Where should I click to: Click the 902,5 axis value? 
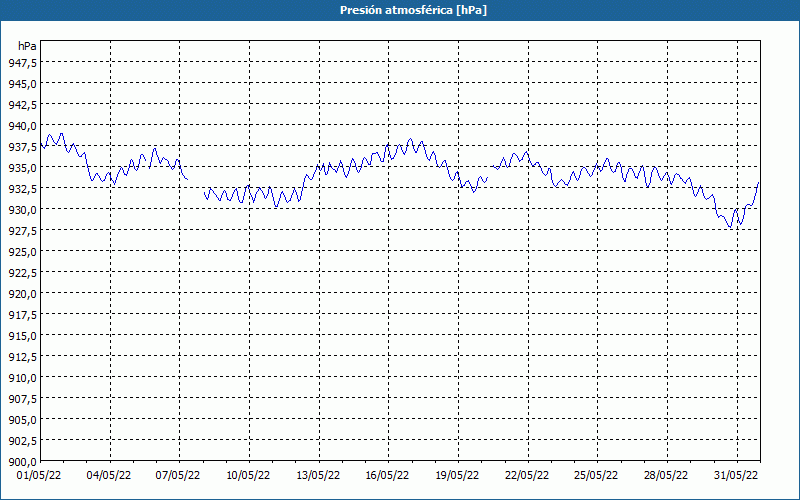pos(22,441)
